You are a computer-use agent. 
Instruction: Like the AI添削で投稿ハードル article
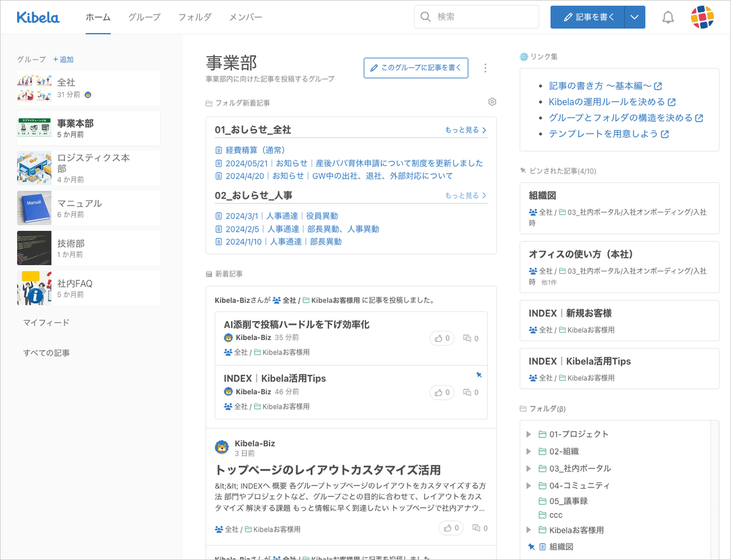tap(442, 338)
